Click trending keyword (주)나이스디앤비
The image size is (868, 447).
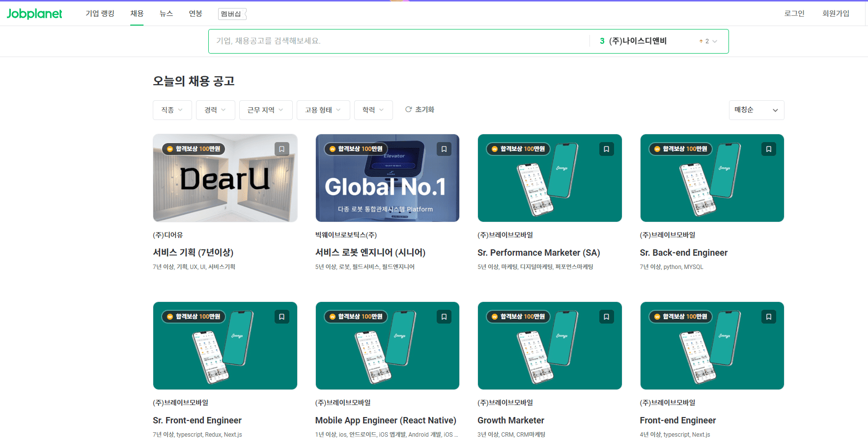638,41
